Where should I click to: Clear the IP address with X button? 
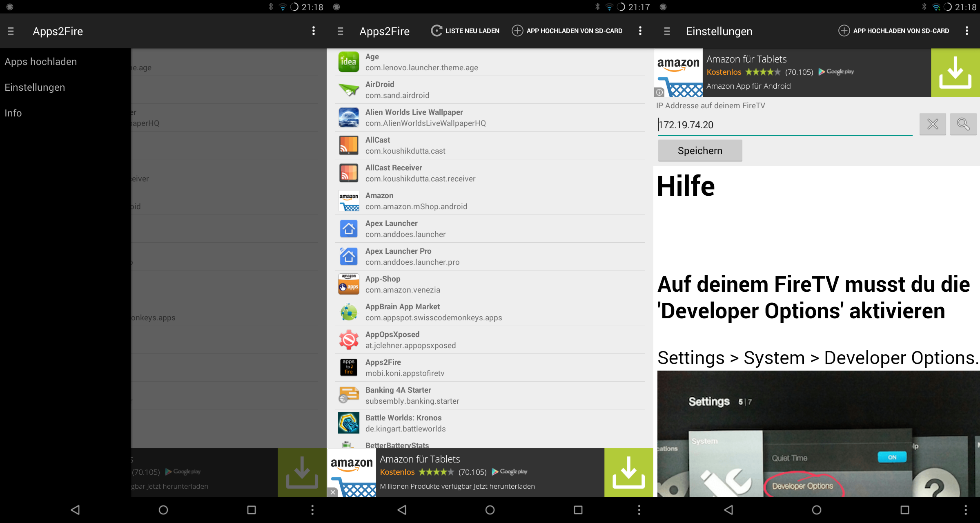click(933, 124)
